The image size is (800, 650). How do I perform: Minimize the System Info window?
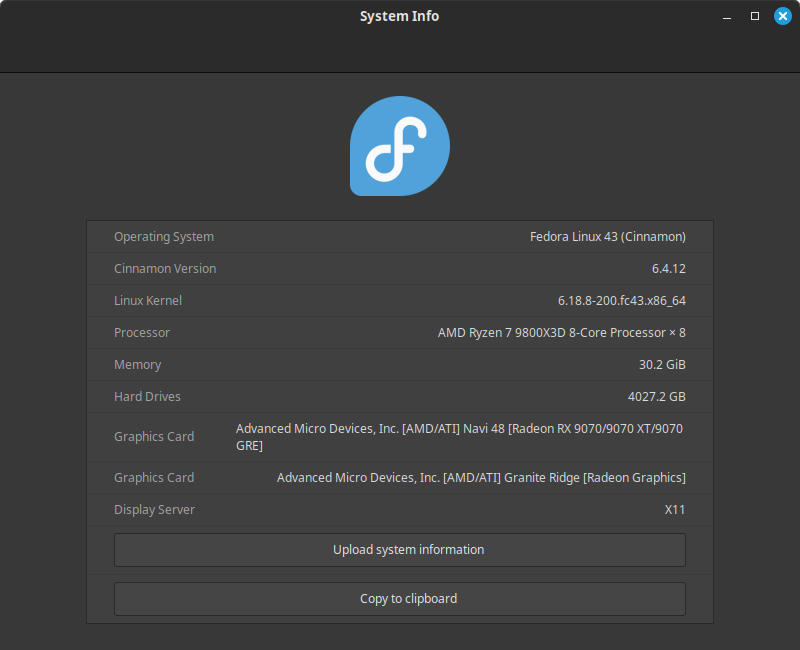729,16
